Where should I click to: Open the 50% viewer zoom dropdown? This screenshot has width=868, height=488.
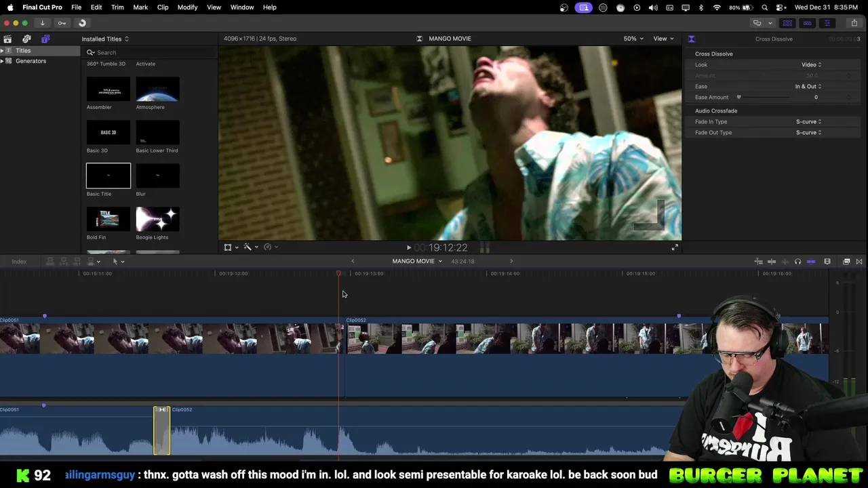coord(633,39)
